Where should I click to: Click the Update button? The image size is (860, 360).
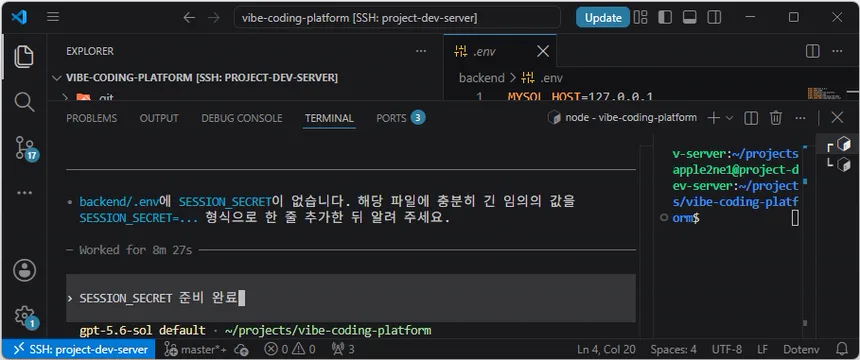(603, 18)
